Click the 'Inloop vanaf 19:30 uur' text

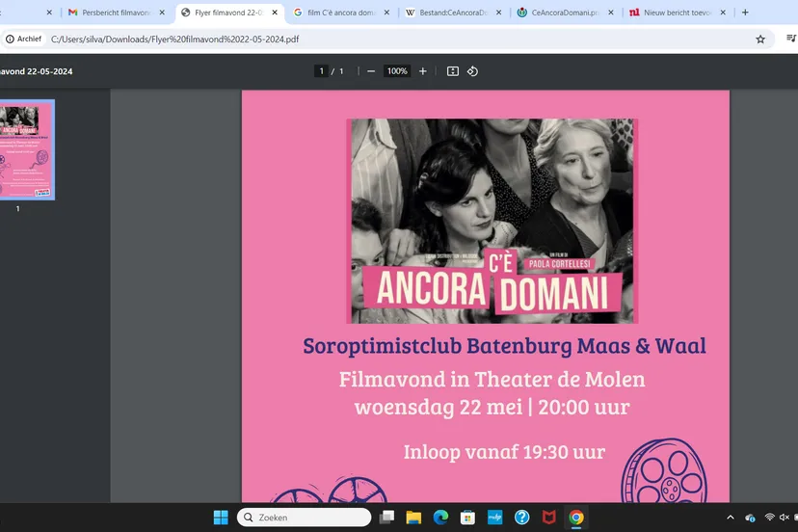[504, 452]
